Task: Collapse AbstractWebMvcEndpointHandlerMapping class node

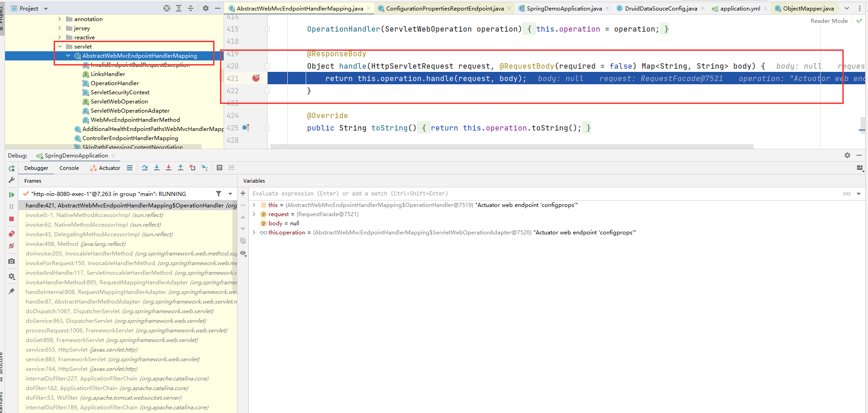Action: click(x=68, y=56)
